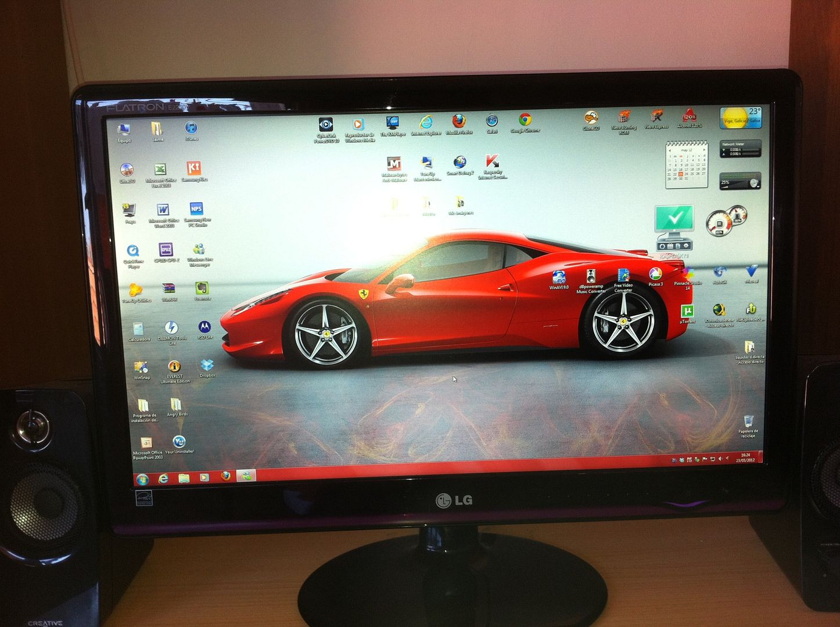Open Firefox from the taskbar
The height and width of the screenshot is (627, 840).
225,476
